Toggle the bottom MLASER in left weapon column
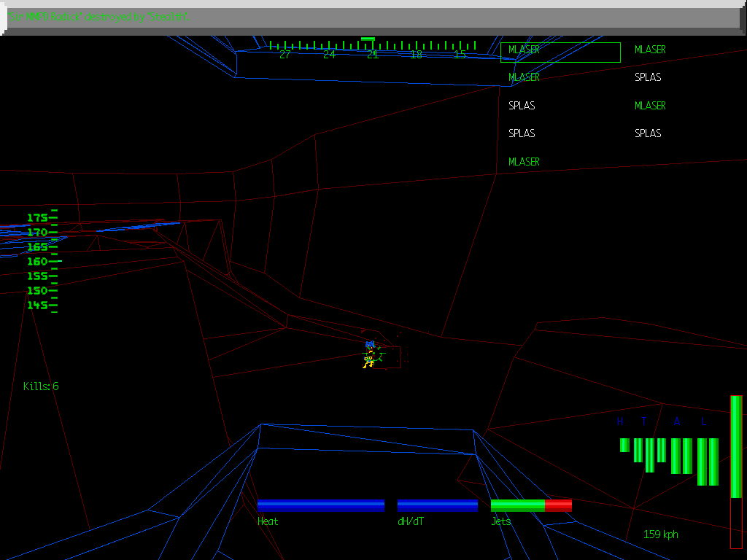This screenshot has width=747, height=560. [524, 162]
